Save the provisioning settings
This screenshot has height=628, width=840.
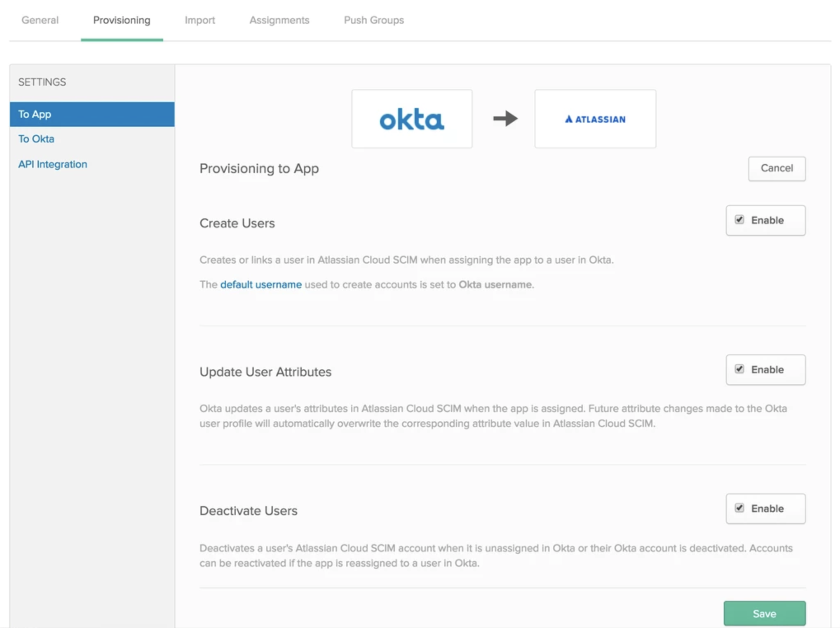[764, 613]
